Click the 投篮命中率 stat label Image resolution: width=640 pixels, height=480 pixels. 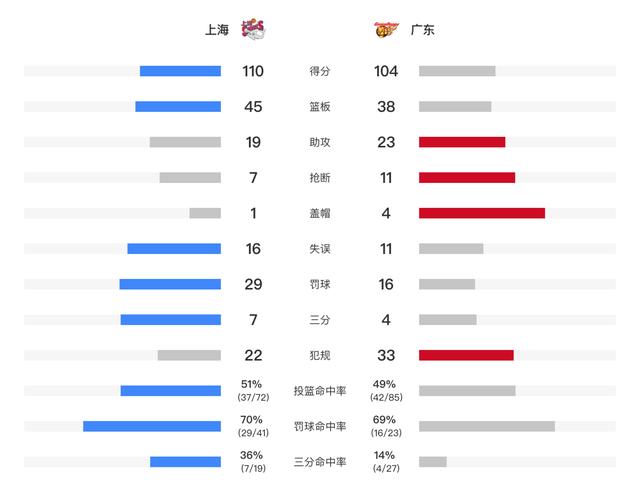(320, 391)
